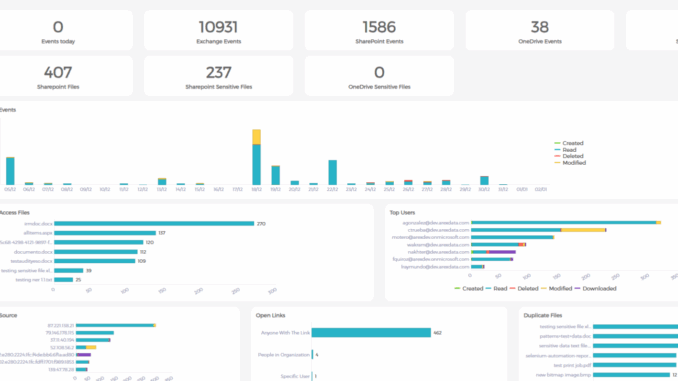Toggle Read series in Top Users legend
Image resolution: width=678 pixels, height=381 pixels.
coord(496,288)
